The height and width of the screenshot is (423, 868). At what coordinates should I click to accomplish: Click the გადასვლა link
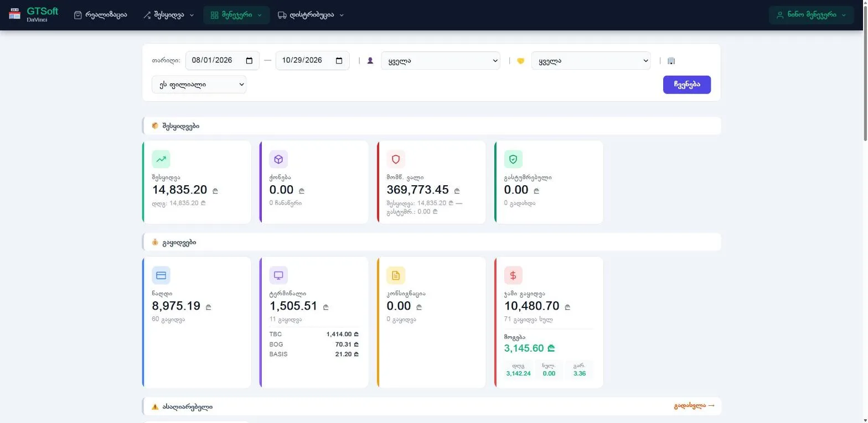694,406
